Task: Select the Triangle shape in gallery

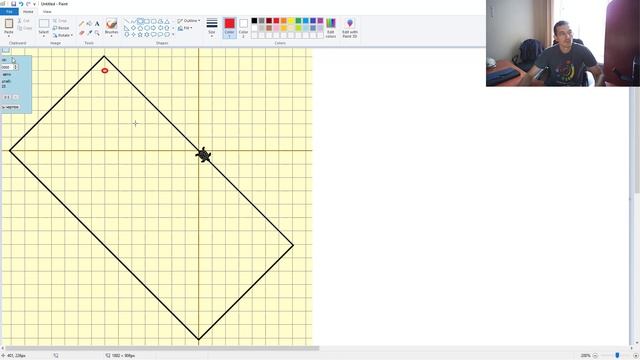Action: pos(167,21)
